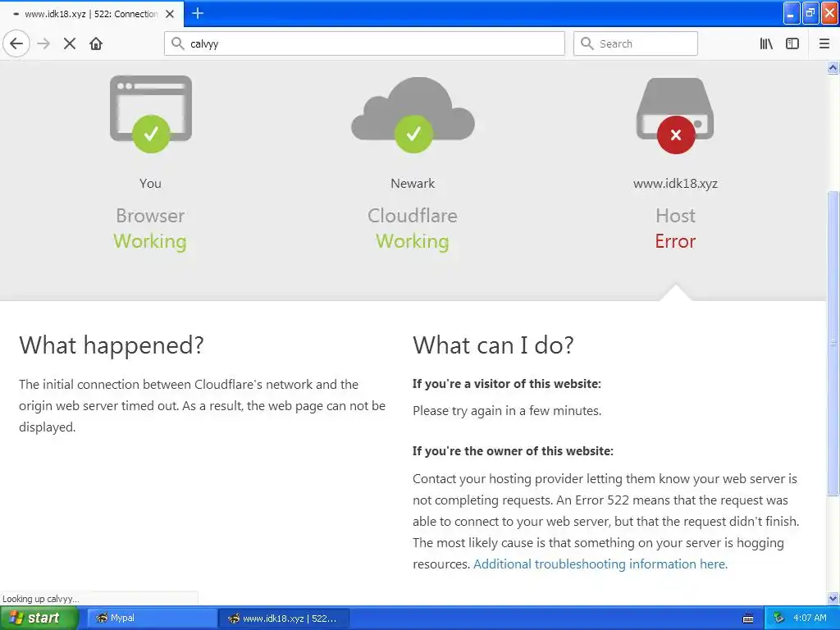Click the Search input box
Screen dimensions: 840x630
coord(636,43)
